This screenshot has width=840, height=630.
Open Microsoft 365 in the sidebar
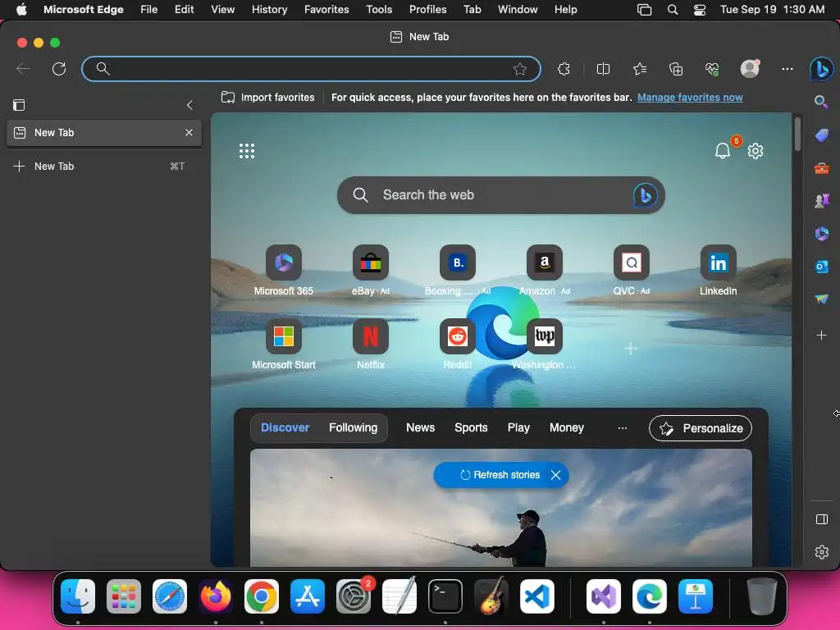[x=822, y=234]
